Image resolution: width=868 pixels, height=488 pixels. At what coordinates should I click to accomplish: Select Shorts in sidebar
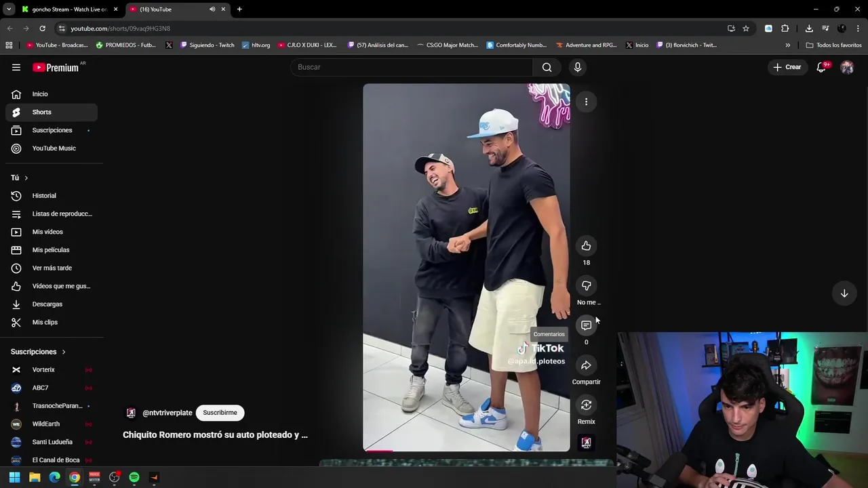click(52, 112)
